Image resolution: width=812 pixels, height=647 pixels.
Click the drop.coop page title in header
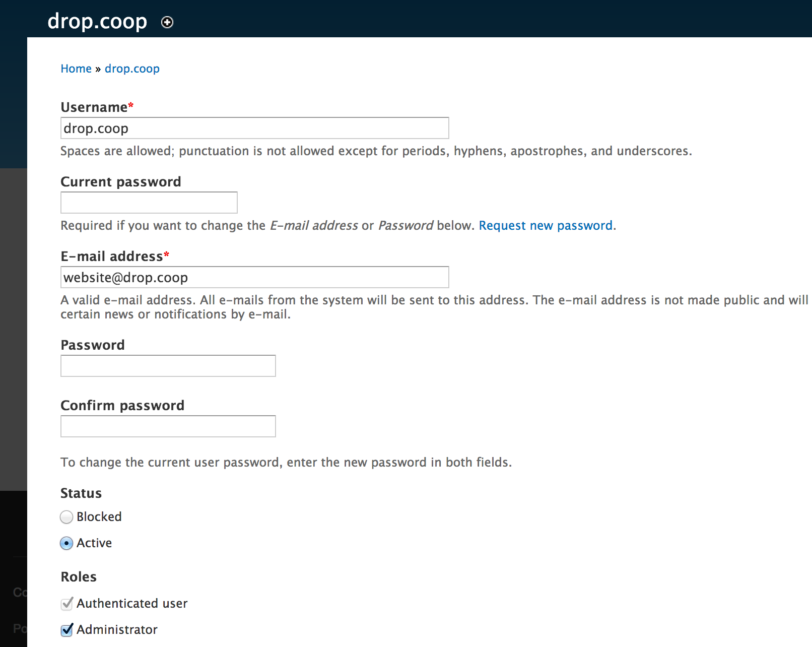(x=97, y=21)
